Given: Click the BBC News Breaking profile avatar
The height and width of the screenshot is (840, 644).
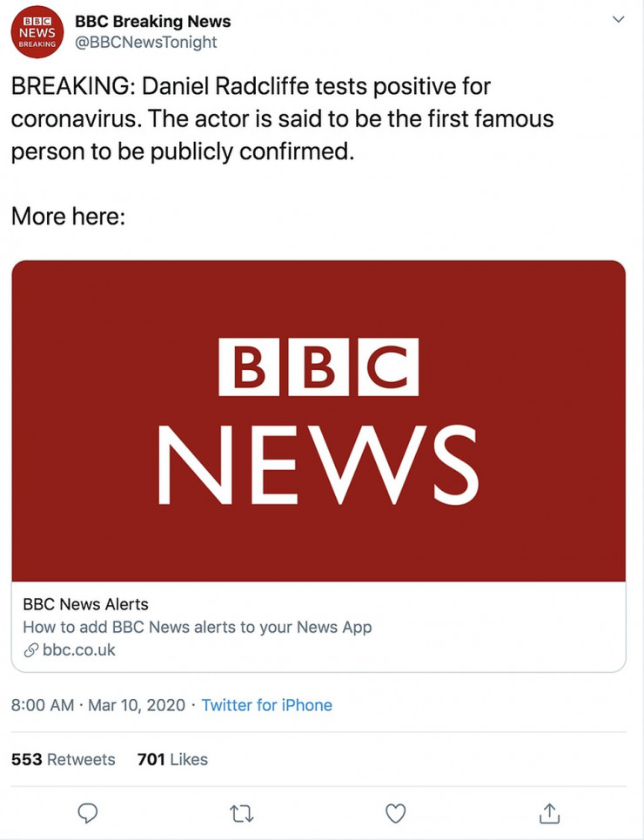Looking at the screenshot, I should (x=37, y=32).
